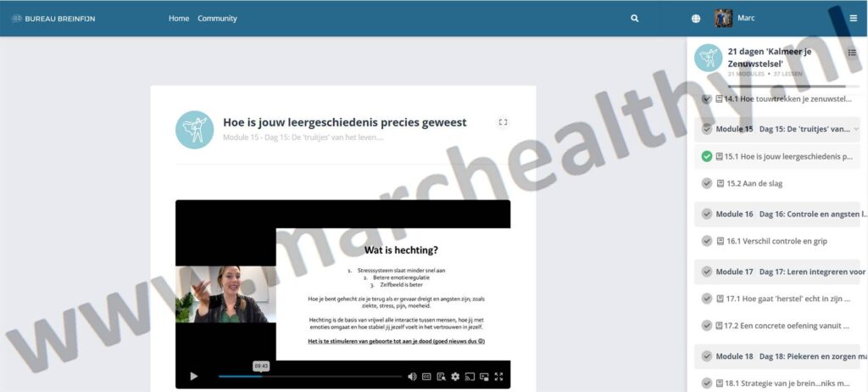Go to Home in top navigation
Image resolution: width=868 pixels, height=392 pixels.
[x=179, y=19]
